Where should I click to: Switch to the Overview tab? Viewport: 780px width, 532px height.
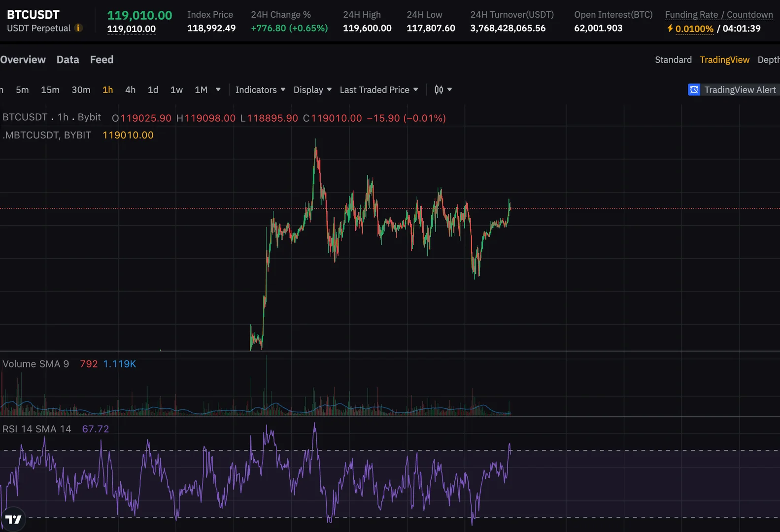[x=23, y=60]
